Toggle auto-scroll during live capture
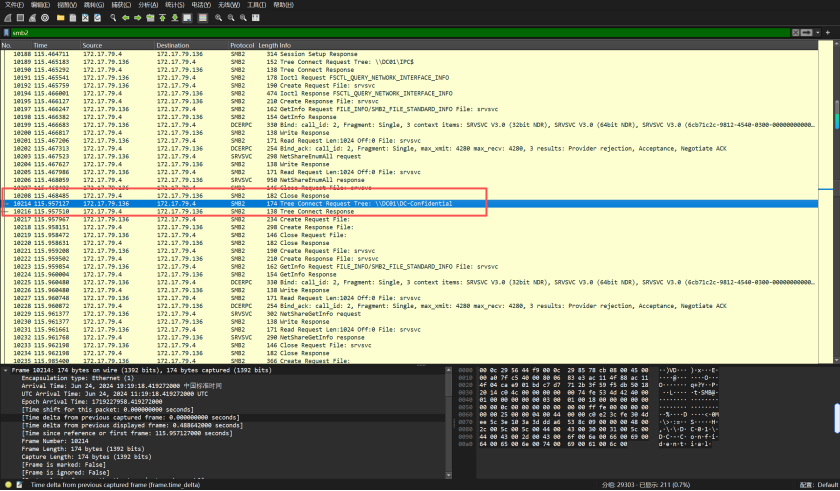840x491 pixels. tap(189, 18)
